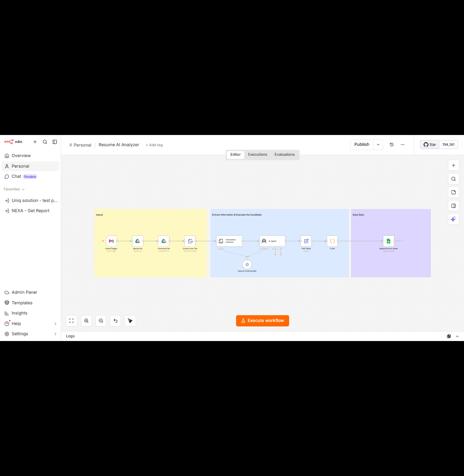
Task: Open canvas node search
Action: 453,179
